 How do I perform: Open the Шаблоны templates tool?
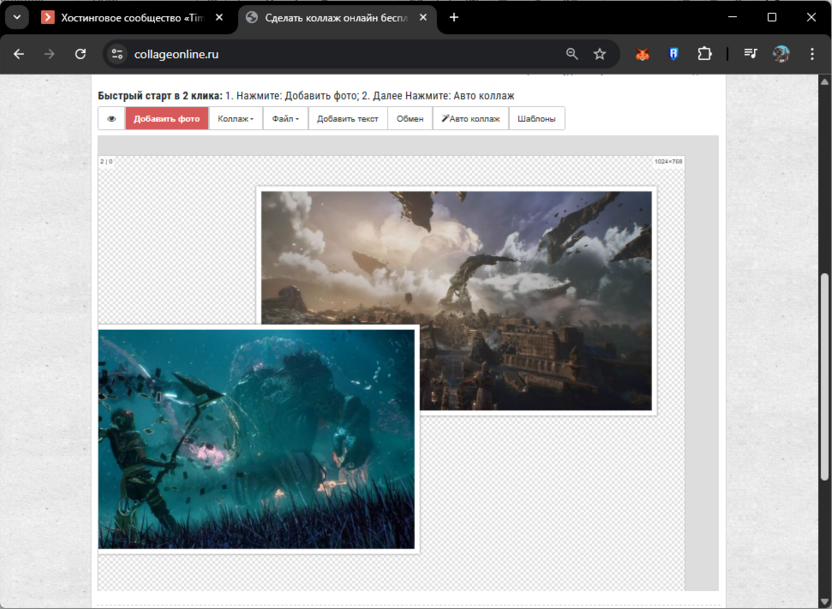[x=537, y=118]
